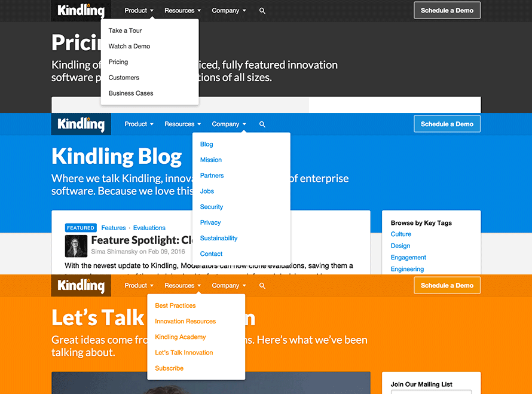Viewport: 532px width, 394px height.
Task: Click the Kindling logo in the orange header
Action: [81, 285]
